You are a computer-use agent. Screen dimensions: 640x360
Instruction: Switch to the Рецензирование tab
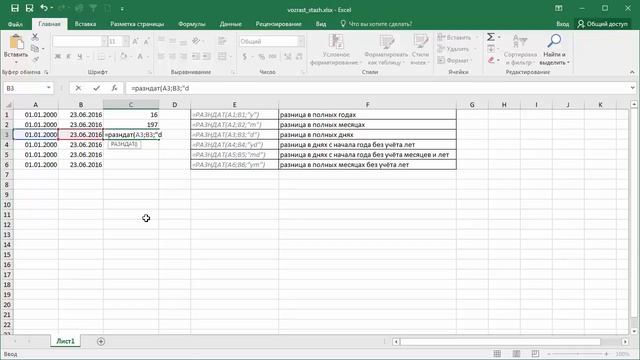[278, 24]
